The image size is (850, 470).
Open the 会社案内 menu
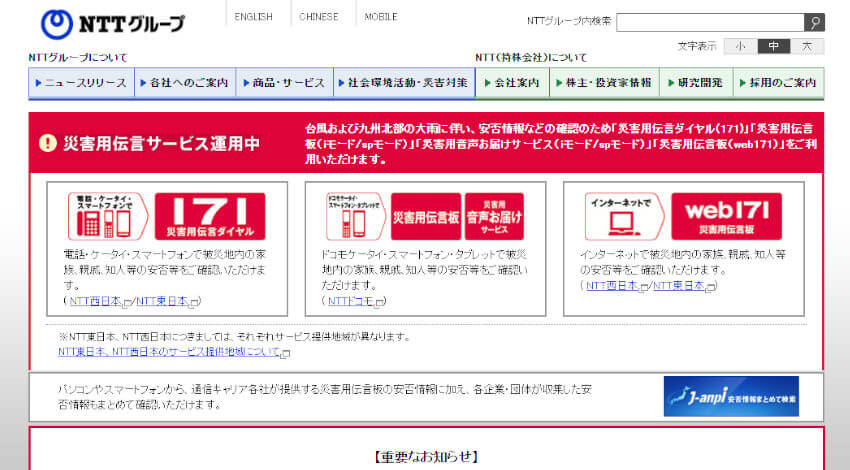click(512, 83)
